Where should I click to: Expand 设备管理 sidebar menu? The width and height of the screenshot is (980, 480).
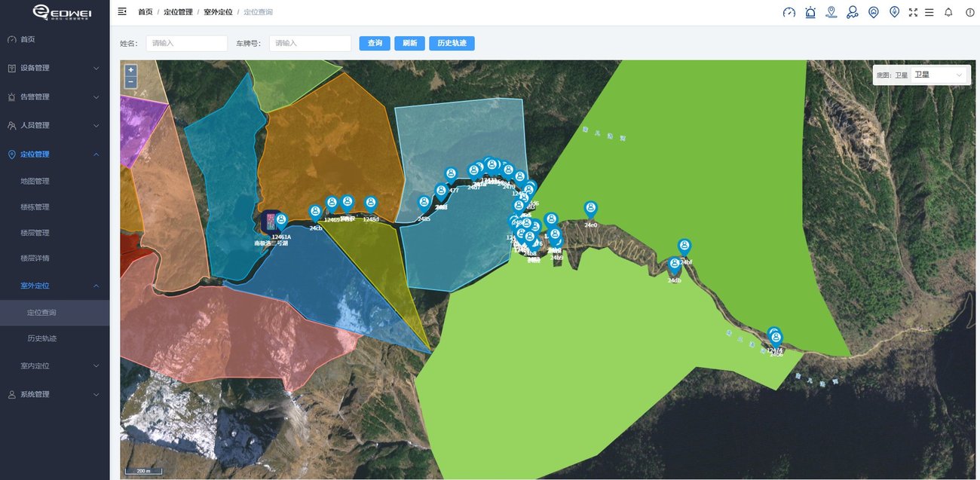(x=54, y=68)
